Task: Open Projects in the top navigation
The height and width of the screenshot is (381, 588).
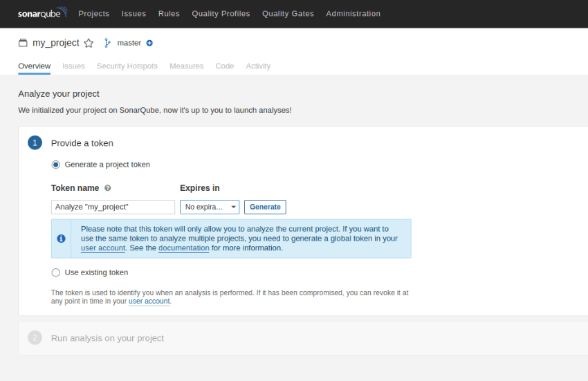Action: [94, 14]
